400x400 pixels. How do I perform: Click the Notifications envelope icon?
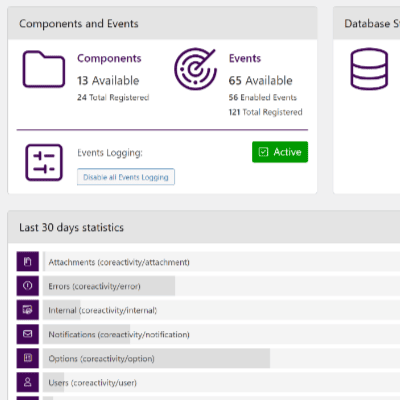[x=28, y=334]
